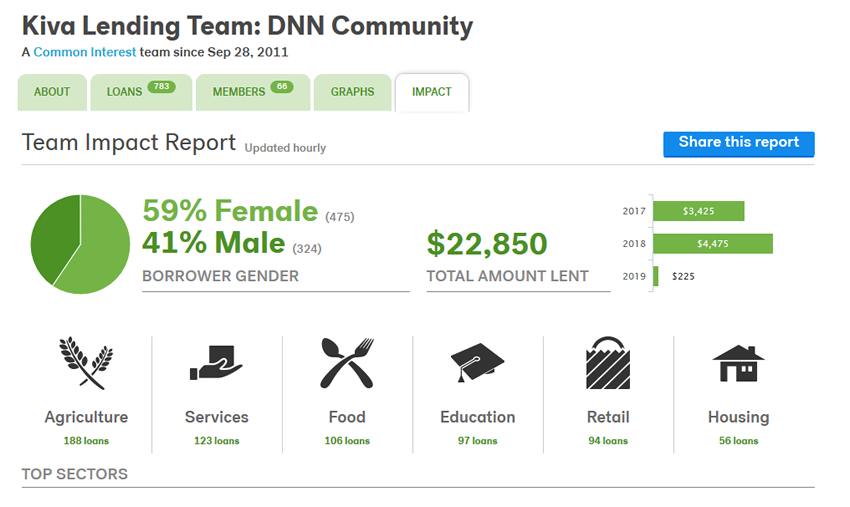This screenshot has height=507, width=850.
Task: Click the Education graduation cap icon
Action: pyautogui.click(x=477, y=362)
